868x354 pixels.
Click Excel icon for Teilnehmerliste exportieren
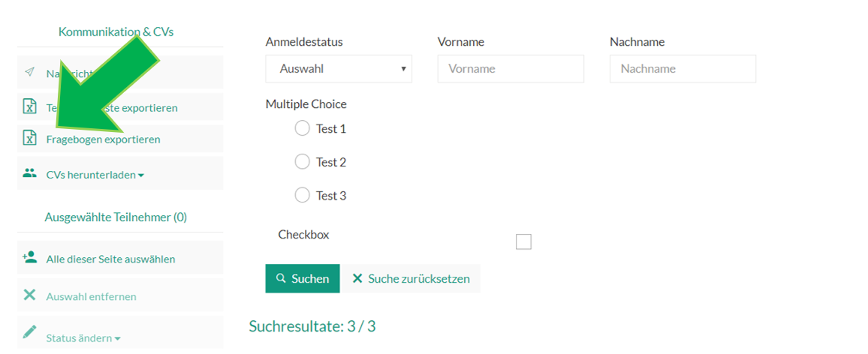tap(29, 106)
